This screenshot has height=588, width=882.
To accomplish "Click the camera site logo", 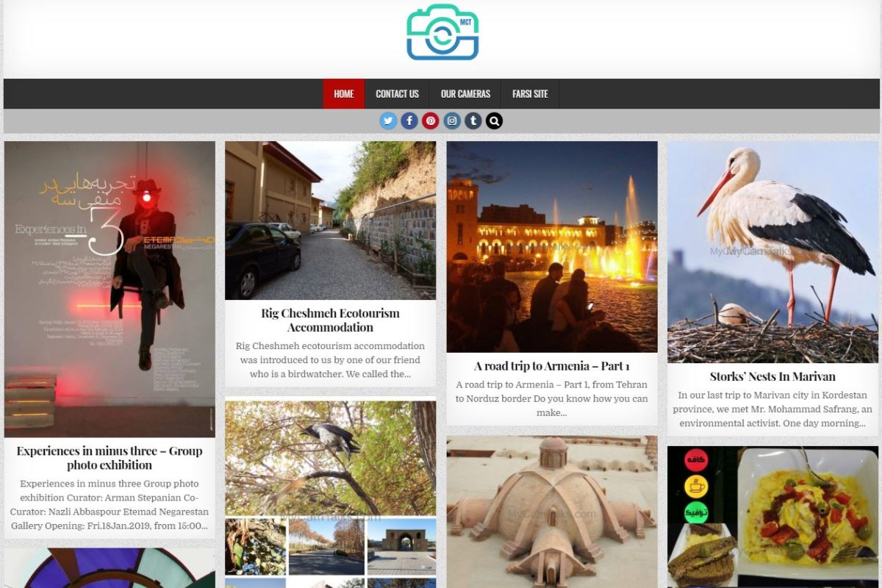I will [442, 32].
